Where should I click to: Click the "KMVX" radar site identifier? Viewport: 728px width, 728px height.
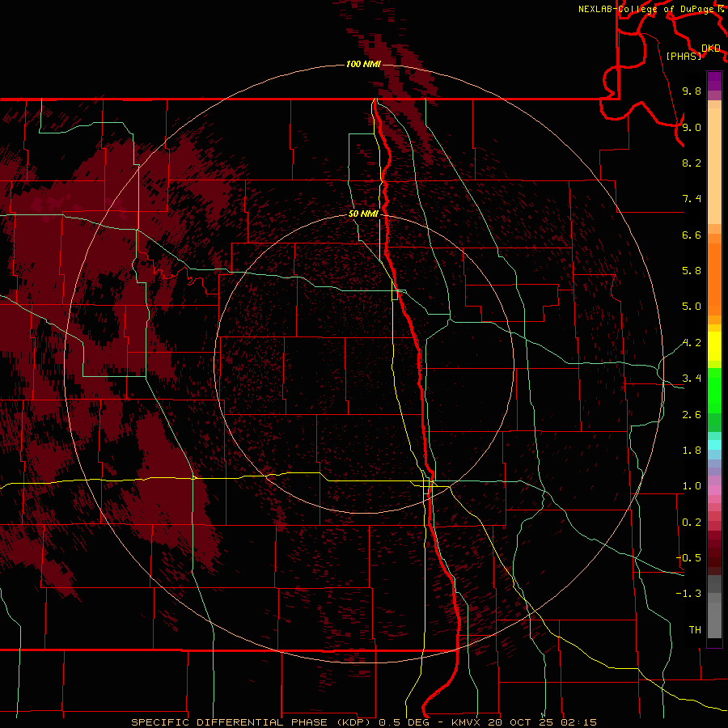[466, 722]
